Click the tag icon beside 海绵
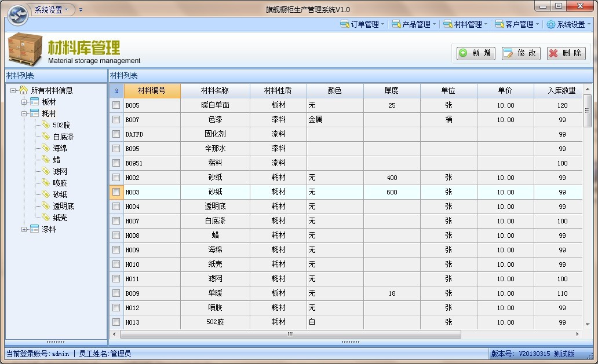598x364 pixels. (x=46, y=148)
